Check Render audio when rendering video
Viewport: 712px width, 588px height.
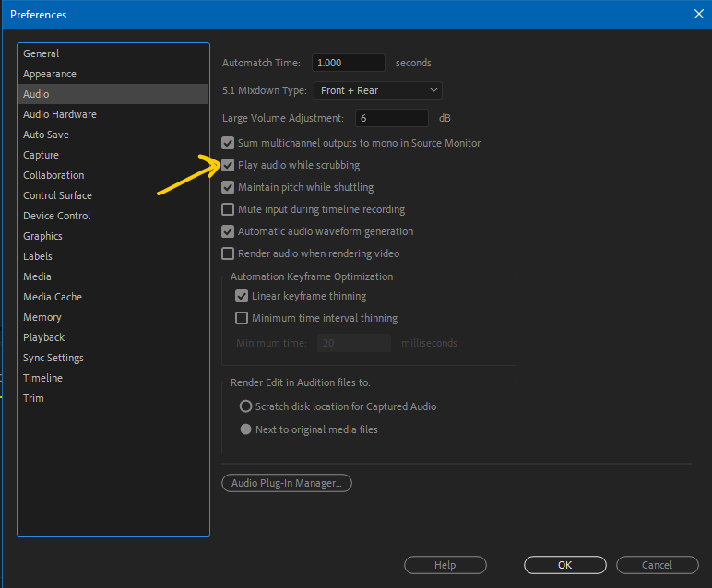coord(229,254)
